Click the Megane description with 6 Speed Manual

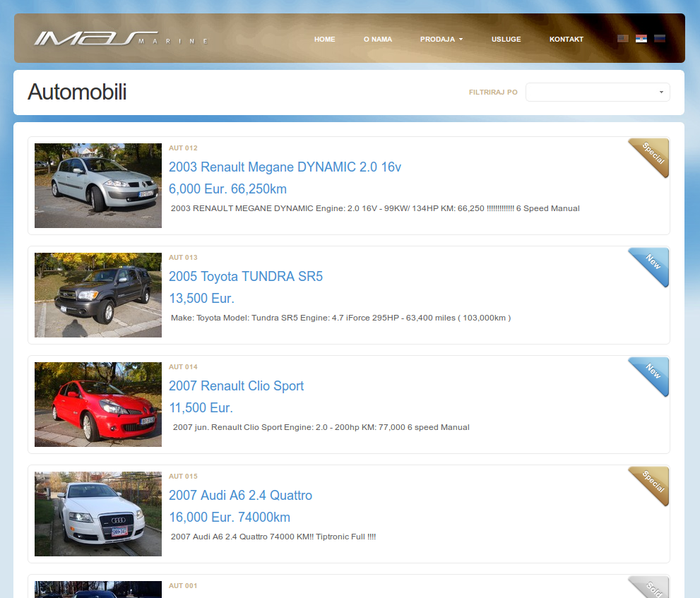375,208
